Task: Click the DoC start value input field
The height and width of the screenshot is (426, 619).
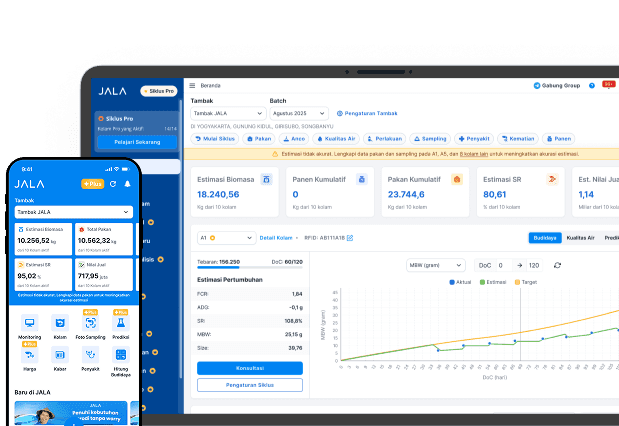Action: pyautogui.click(x=502, y=265)
